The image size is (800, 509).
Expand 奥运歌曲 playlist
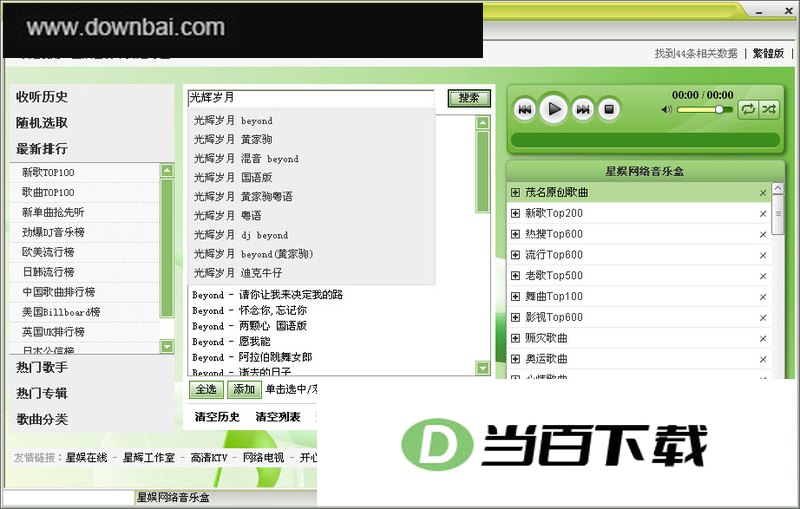(515, 359)
